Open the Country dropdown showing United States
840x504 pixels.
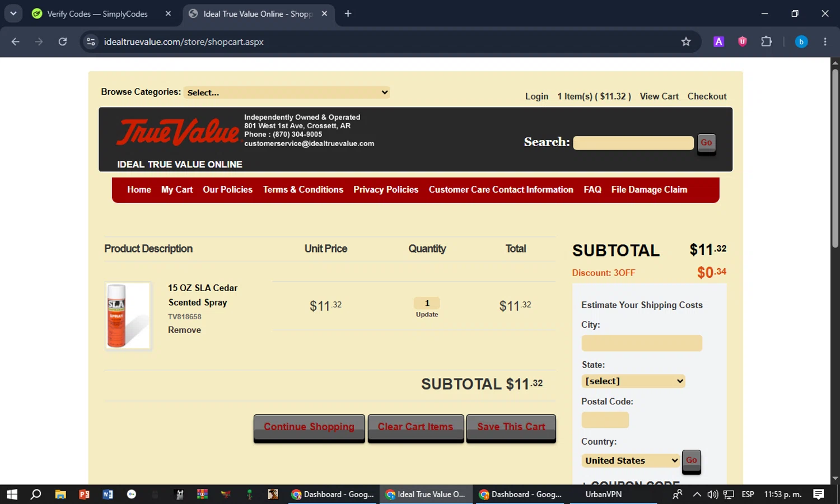(x=631, y=461)
